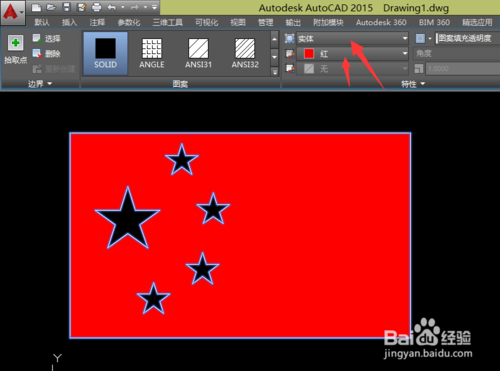Switch to the 三维工具 ribbon tab
This screenshot has height=371, width=500.
pyautogui.click(x=168, y=22)
